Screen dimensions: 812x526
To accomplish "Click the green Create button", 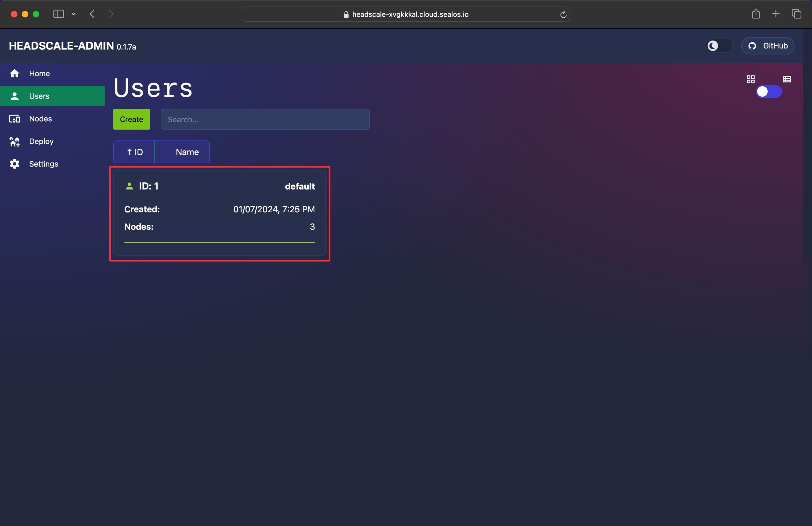I will (x=131, y=119).
